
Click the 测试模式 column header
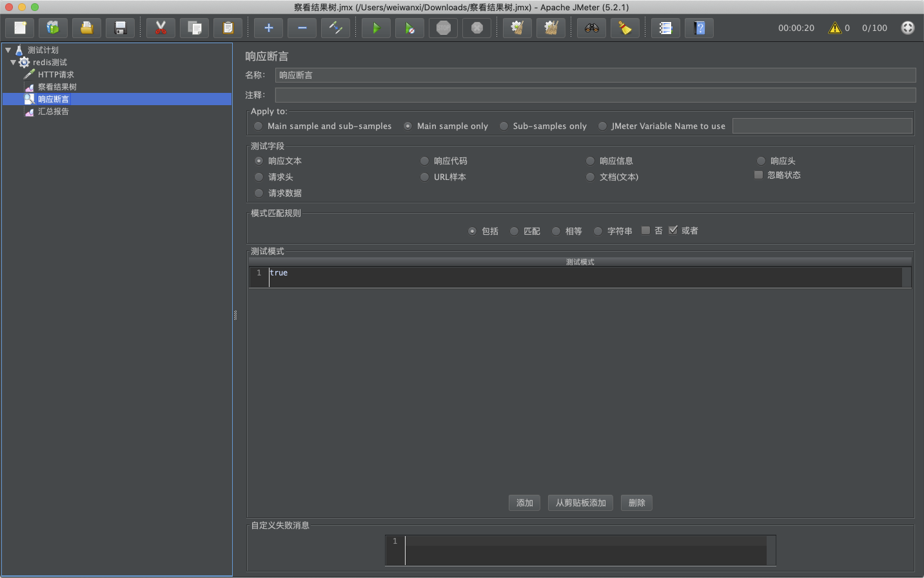pos(580,262)
